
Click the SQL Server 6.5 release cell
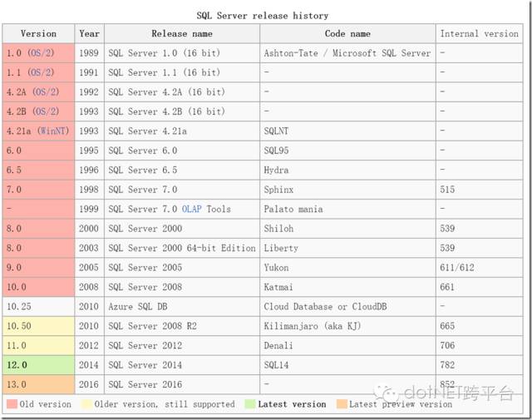pyautogui.click(x=182, y=170)
